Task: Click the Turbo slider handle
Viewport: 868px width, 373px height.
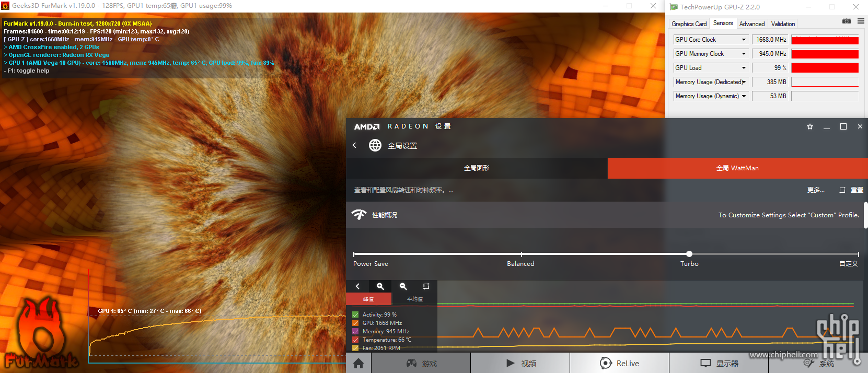Action: point(689,254)
